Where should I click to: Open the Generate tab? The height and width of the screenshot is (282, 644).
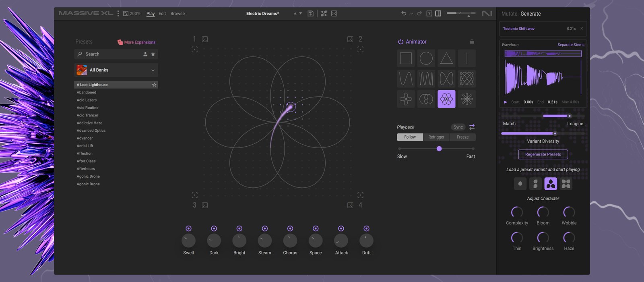click(530, 14)
